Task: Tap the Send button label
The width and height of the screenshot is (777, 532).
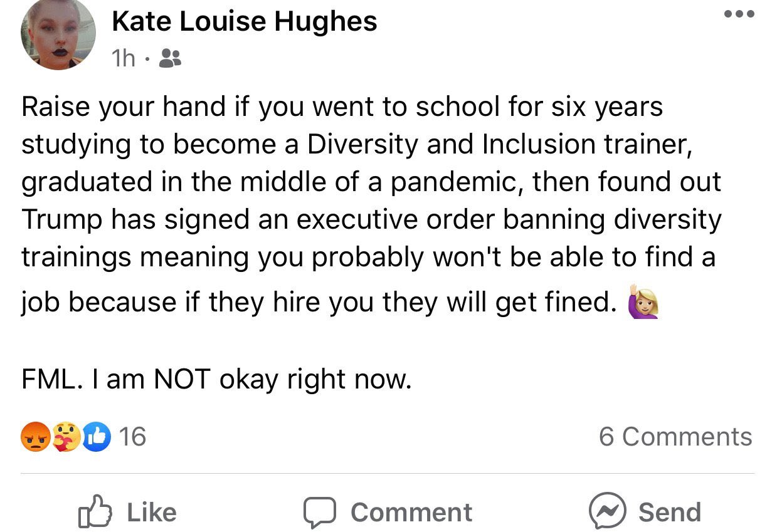Action: [x=669, y=512]
